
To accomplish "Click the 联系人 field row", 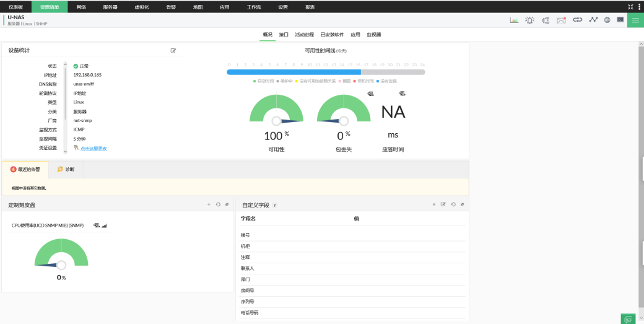I will [x=352, y=269].
